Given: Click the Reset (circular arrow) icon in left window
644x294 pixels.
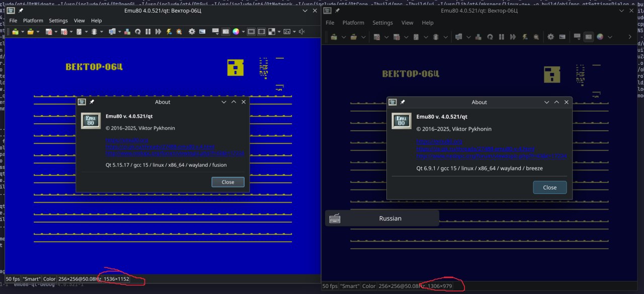Looking at the screenshot, I should pos(138,32).
